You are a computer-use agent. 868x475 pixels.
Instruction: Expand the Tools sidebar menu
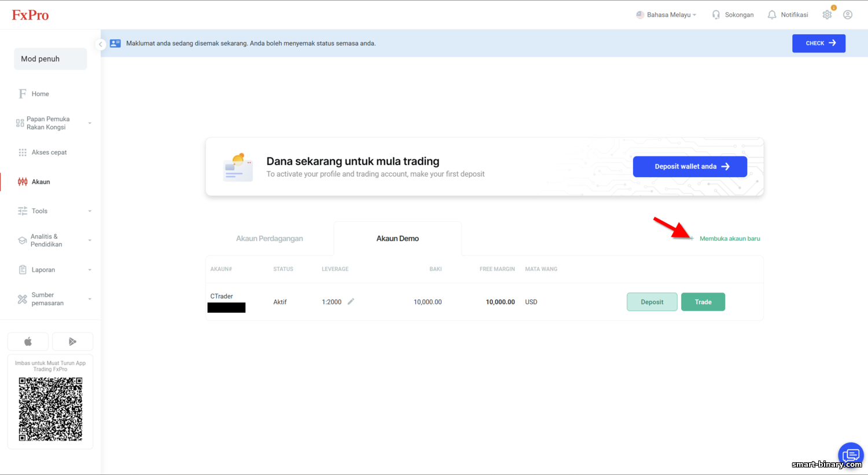(53, 211)
